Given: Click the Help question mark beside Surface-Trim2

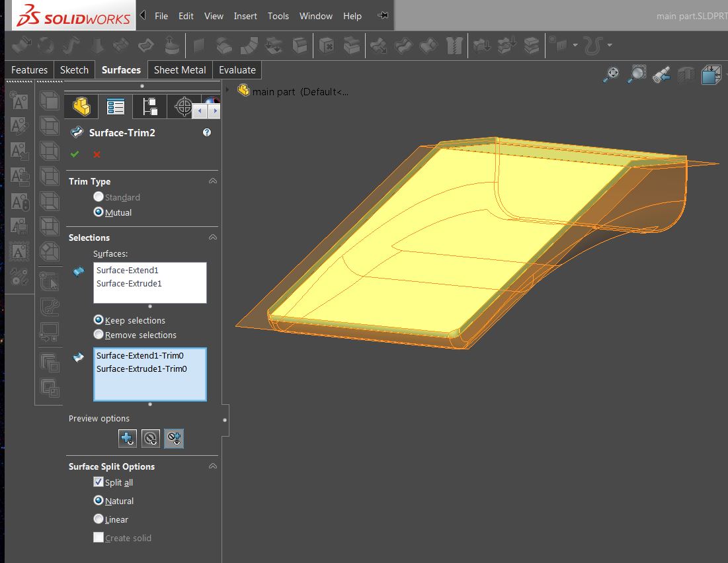Looking at the screenshot, I should coord(206,132).
